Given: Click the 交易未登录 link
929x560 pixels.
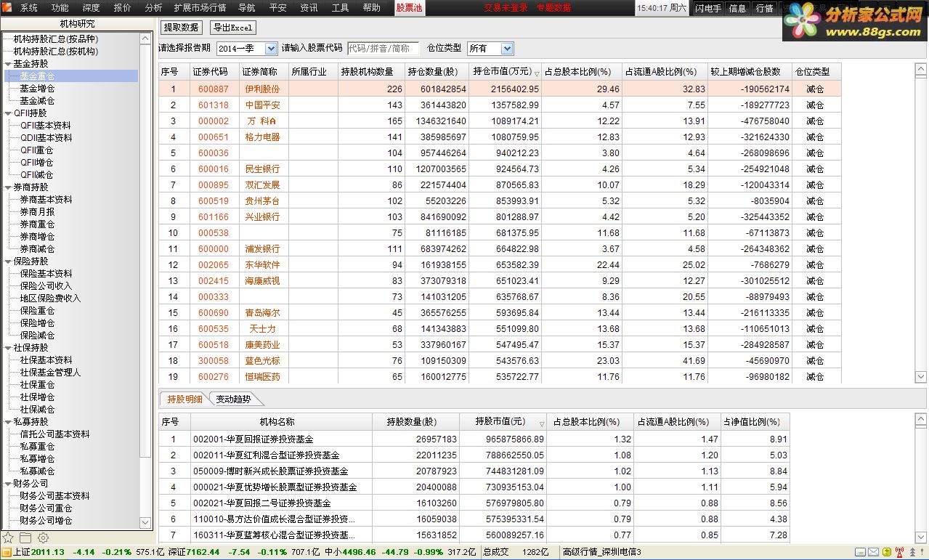Looking at the screenshot, I should (x=506, y=8).
